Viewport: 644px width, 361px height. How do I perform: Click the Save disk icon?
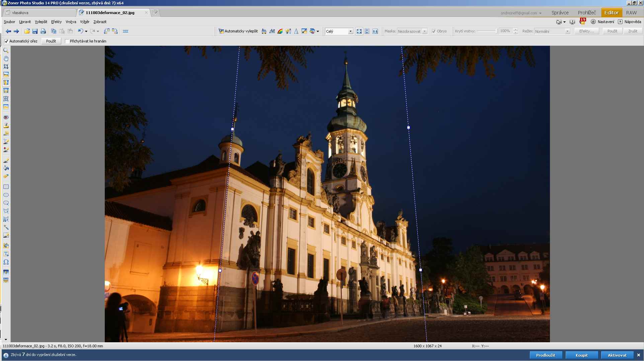coord(35,31)
